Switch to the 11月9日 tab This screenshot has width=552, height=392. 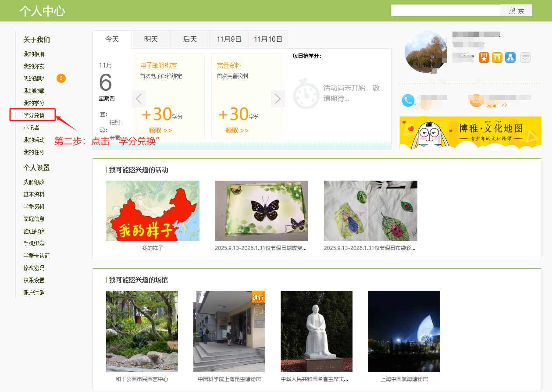coord(229,39)
